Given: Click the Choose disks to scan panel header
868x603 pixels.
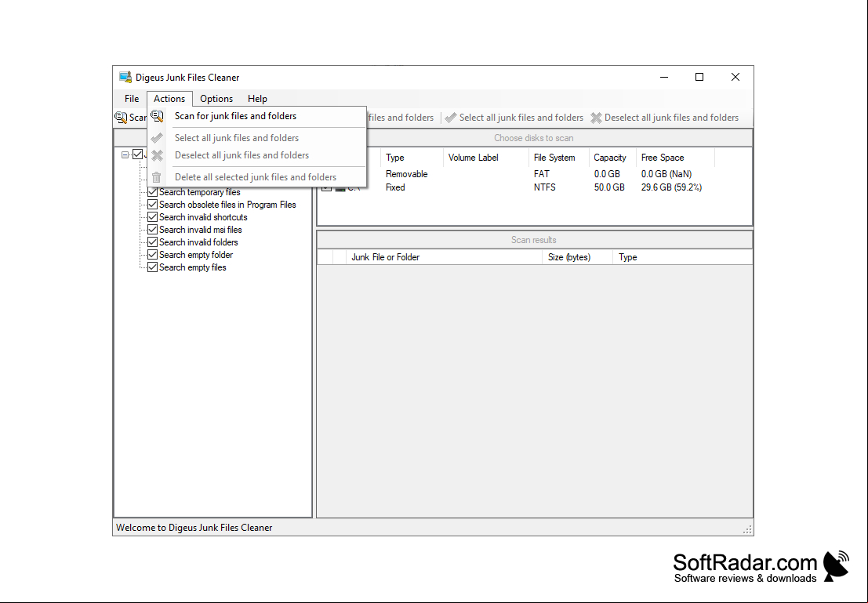Looking at the screenshot, I should coord(534,138).
